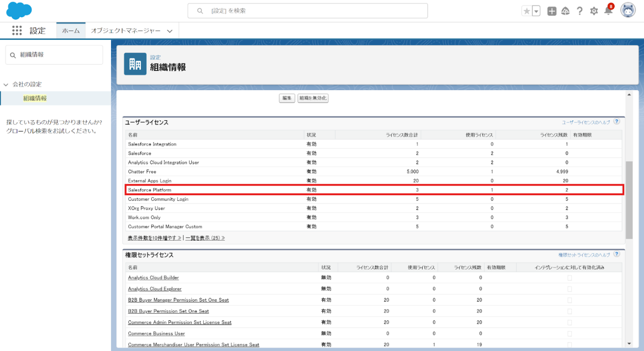The width and height of the screenshot is (644, 351).
Task: View notifications via the bell icon
Action: click(608, 10)
